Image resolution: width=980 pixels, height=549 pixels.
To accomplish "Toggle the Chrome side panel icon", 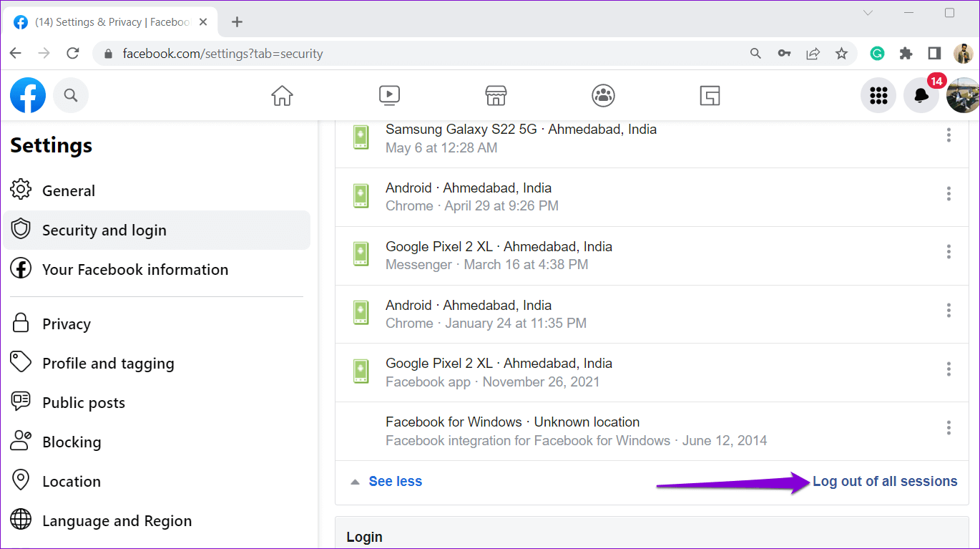I will coord(934,53).
